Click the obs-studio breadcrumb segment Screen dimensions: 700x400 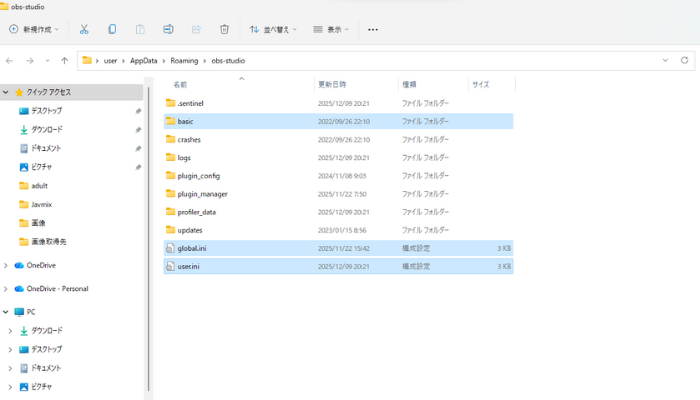coord(228,61)
